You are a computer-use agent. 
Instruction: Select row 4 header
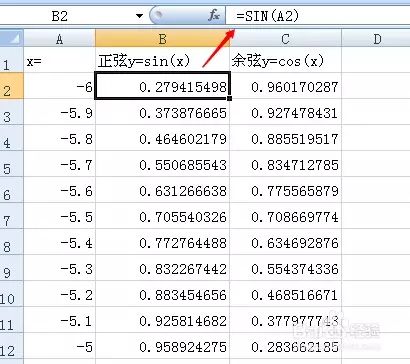tap(11, 138)
